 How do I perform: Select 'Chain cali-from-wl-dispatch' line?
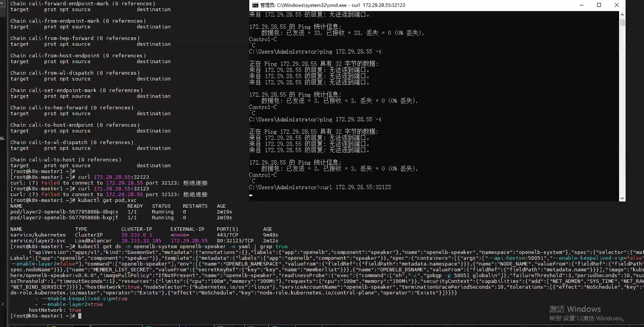point(75,73)
